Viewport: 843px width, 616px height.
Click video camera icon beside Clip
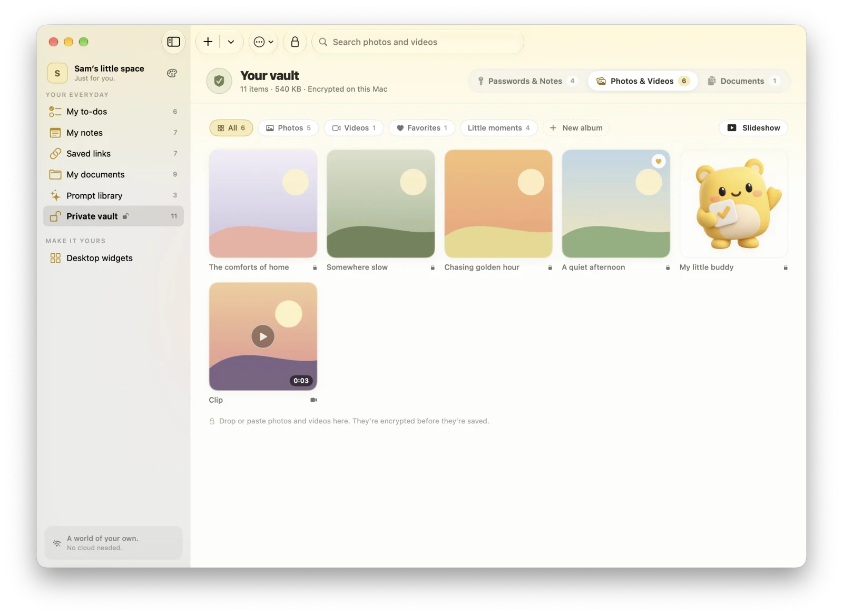pos(314,400)
